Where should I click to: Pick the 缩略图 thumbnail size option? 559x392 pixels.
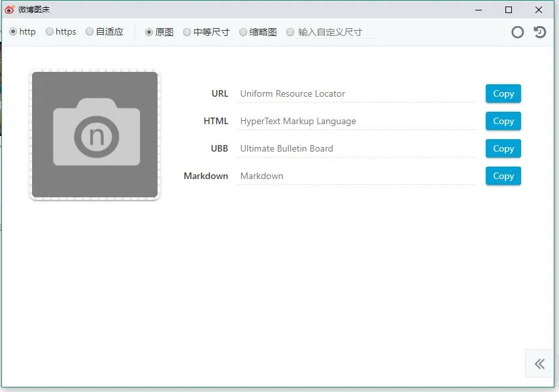[x=243, y=32]
